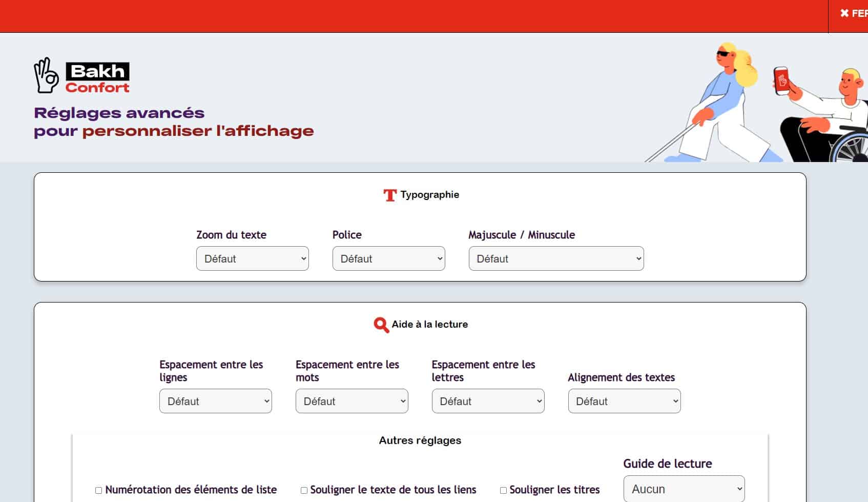
Task: Click the Autres réglages subsection heading
Action: [420, 440]
